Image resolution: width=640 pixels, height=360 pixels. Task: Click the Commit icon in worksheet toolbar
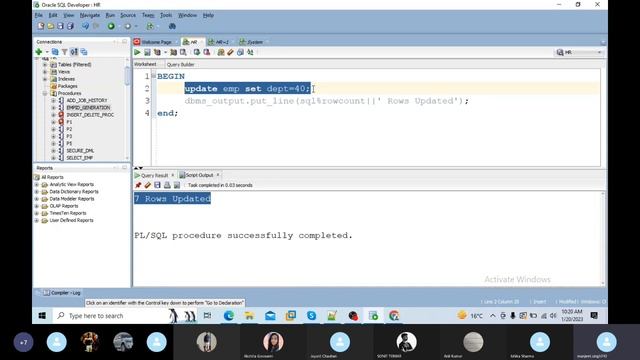coord(197,52)
